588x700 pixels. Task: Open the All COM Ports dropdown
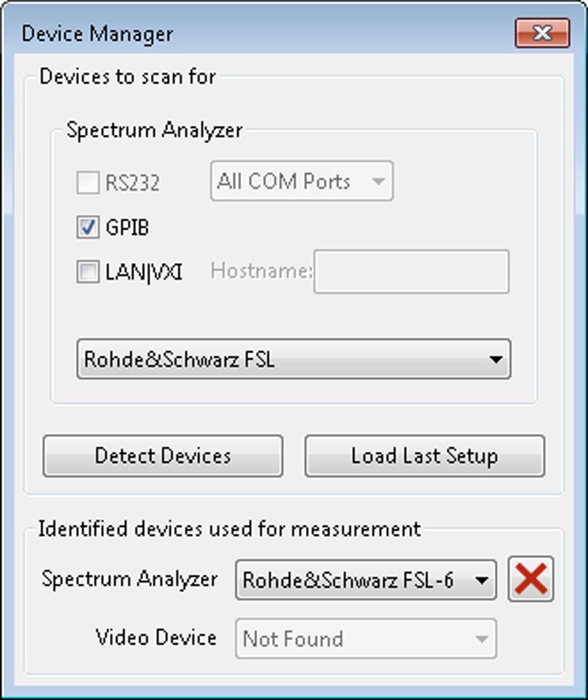tap(302, 181)
